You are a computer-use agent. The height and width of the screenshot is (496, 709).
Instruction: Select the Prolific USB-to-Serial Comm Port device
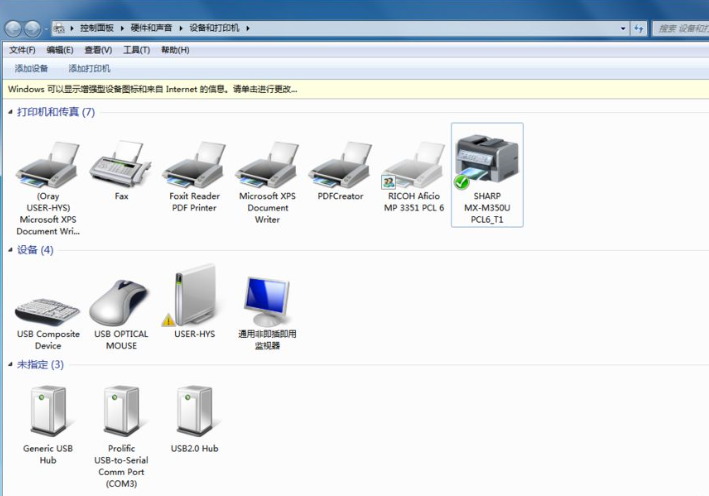[121, 412]
